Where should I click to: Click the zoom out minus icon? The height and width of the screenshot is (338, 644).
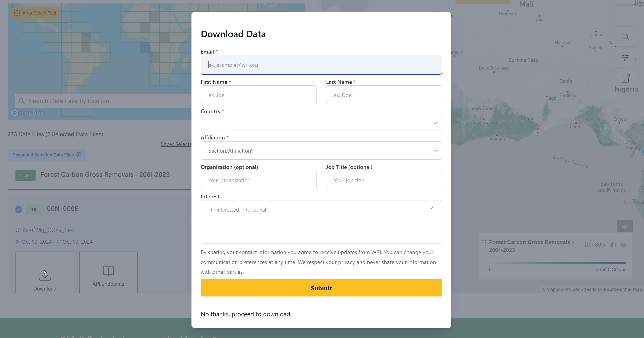625,16
